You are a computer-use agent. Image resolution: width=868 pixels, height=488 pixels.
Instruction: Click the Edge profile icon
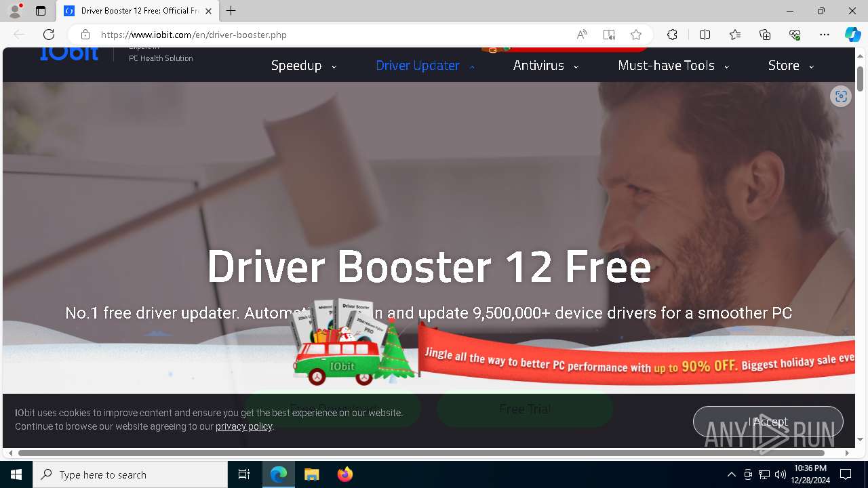coord(15,11)
